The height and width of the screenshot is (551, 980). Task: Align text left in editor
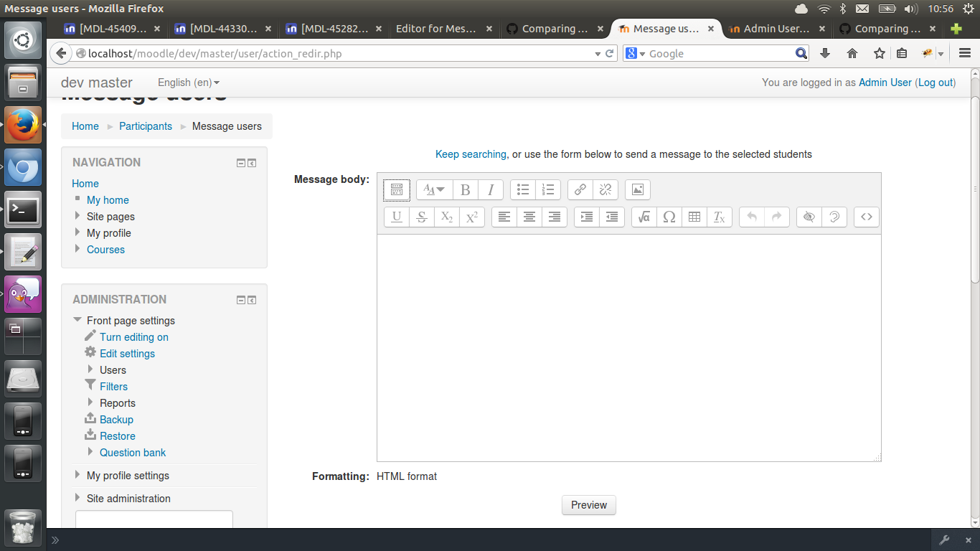[x=504, y=217]
